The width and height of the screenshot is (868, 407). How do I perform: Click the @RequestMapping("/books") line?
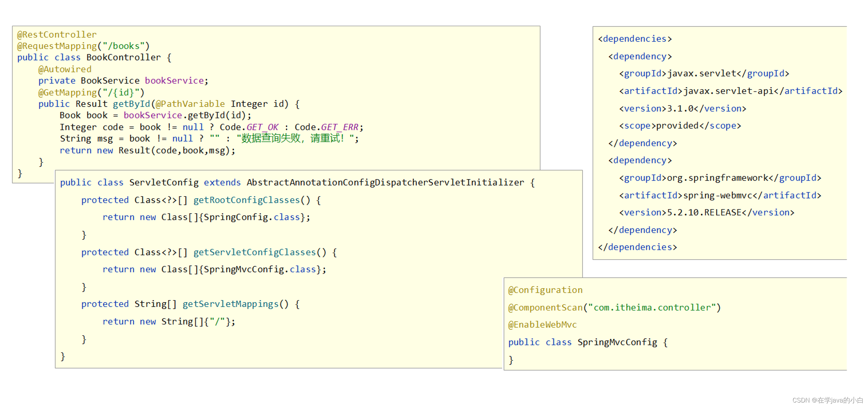pyautogui.click(x=83, y=46)
